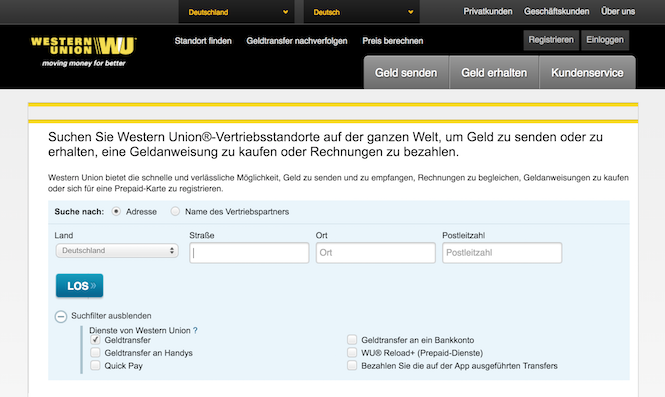Click the Privatkunden link
This screenshot has width=665, height=397.
(488, 11)
